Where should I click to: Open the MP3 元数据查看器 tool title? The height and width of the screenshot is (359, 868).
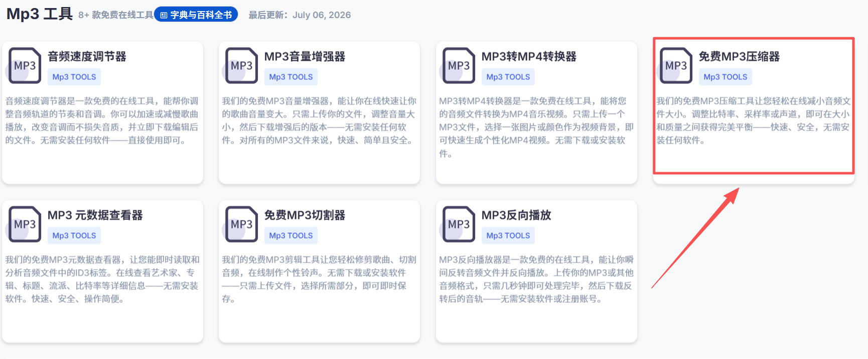click(95, 215)
